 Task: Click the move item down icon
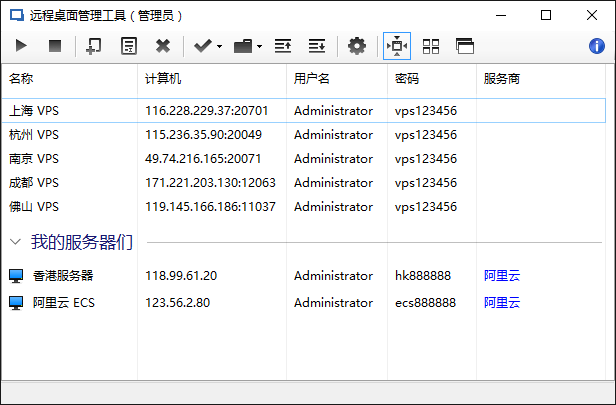[316, 46]
